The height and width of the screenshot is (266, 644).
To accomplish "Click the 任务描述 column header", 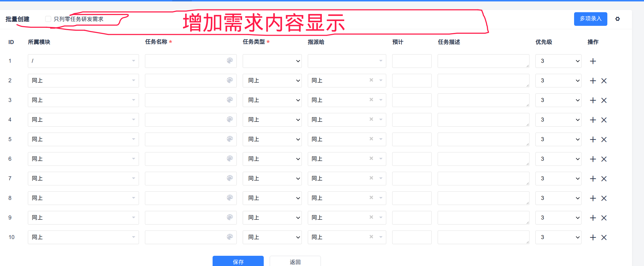I will tap(449, 42).
